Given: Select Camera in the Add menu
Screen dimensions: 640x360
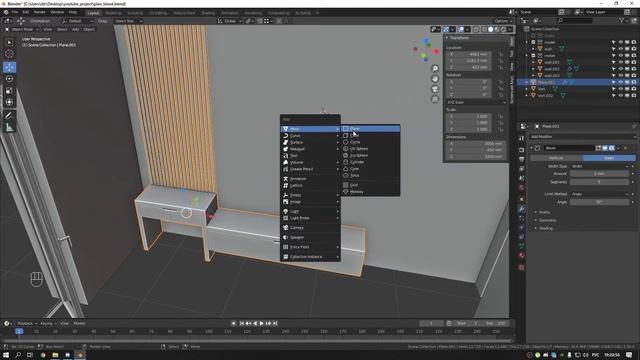Looking at the screenshot, I should coord(310,227).
